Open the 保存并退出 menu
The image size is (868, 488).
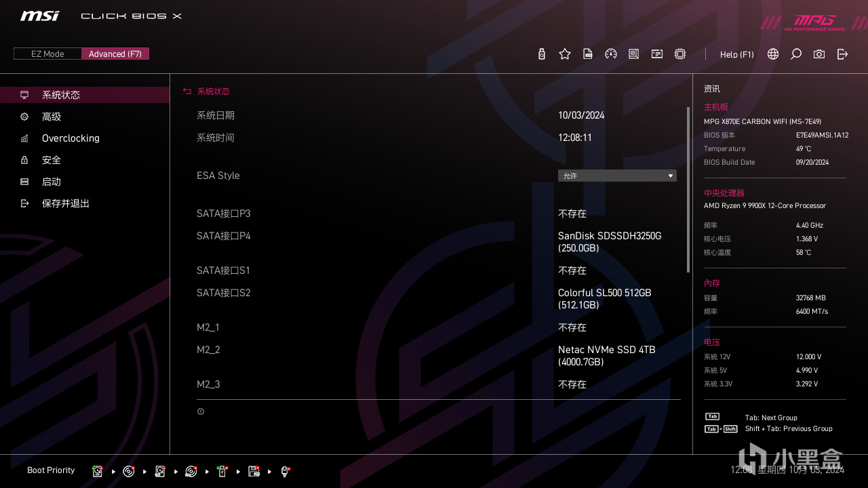tap(85, 203)
